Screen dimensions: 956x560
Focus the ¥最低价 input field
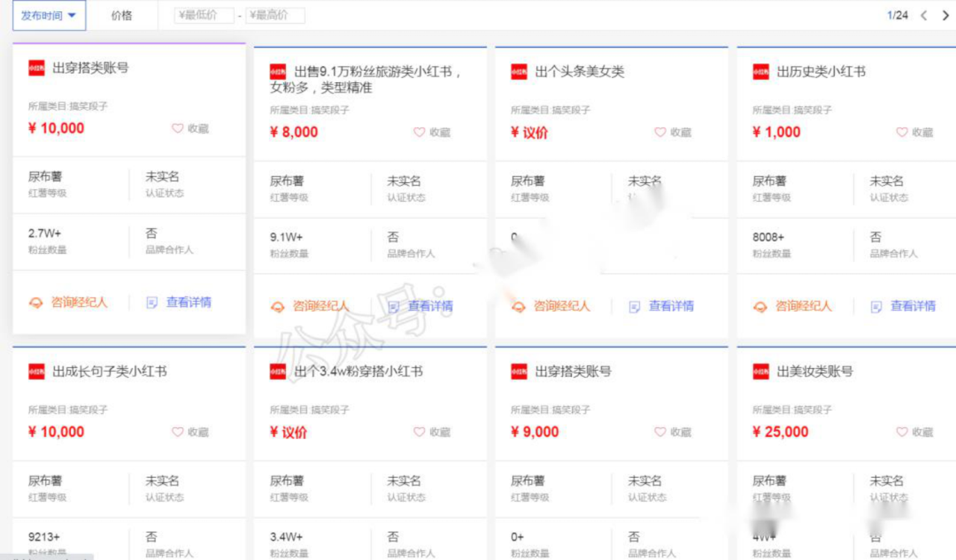click(x=204, y=15)
